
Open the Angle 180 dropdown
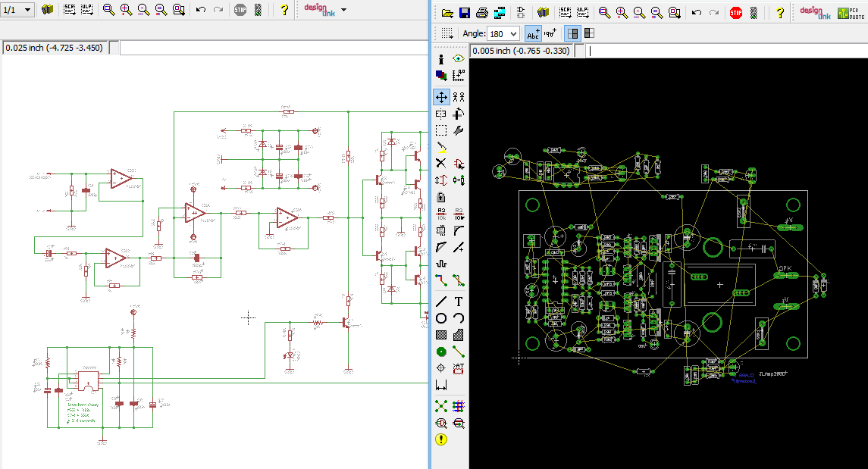tap(503, 34)
